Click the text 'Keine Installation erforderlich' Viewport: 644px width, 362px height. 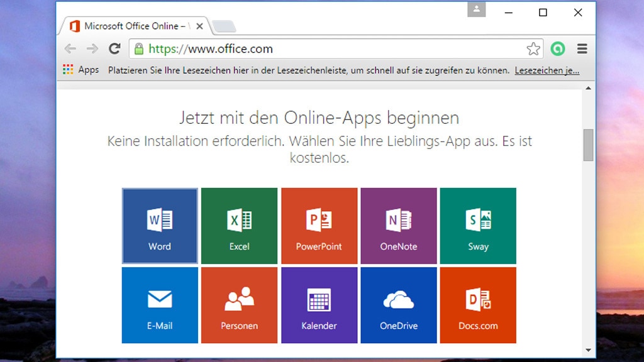pyautogui.click(x=196, y=141)
